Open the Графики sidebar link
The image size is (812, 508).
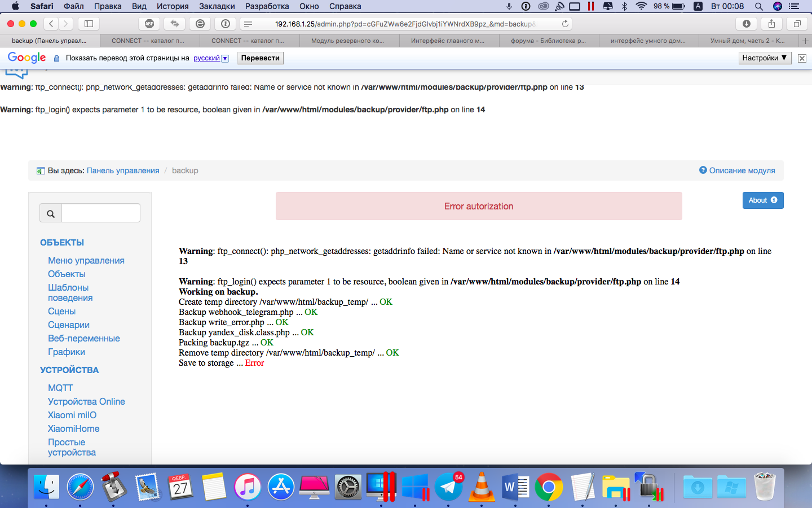pyautogui.click(x=67, y=352)
